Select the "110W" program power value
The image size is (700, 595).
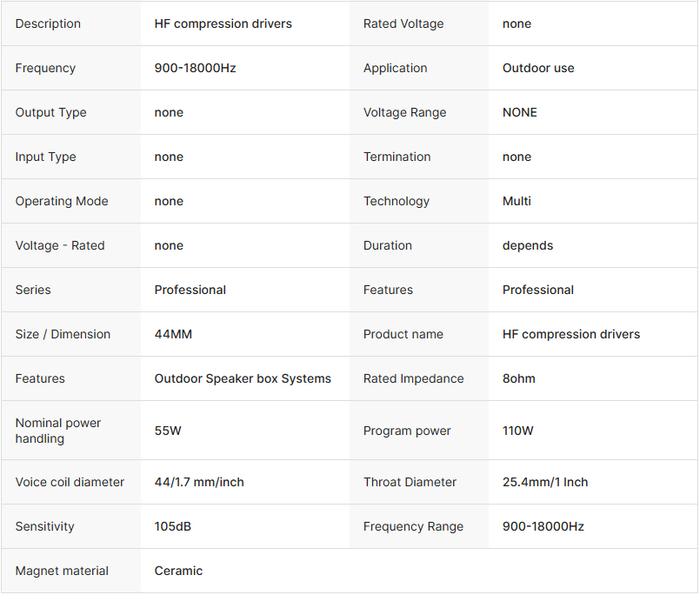(518, 431)
